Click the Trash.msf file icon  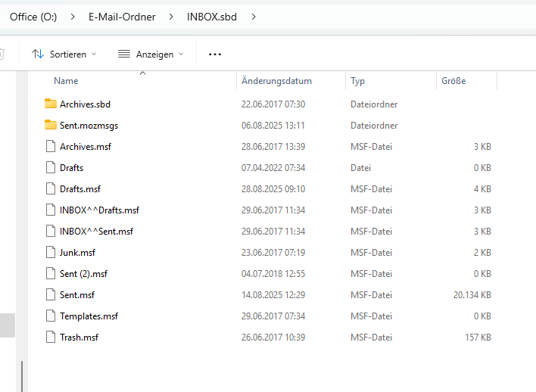[51, 337]
